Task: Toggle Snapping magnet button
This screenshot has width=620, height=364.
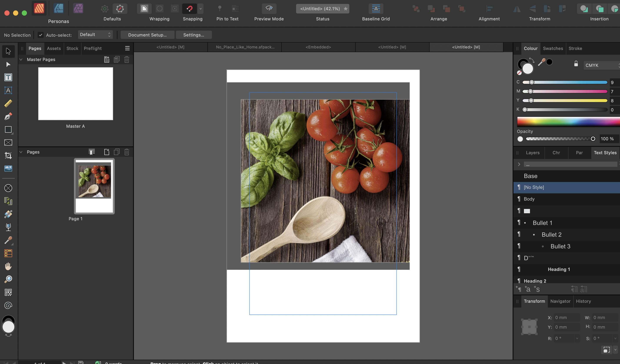Action: 189,9
